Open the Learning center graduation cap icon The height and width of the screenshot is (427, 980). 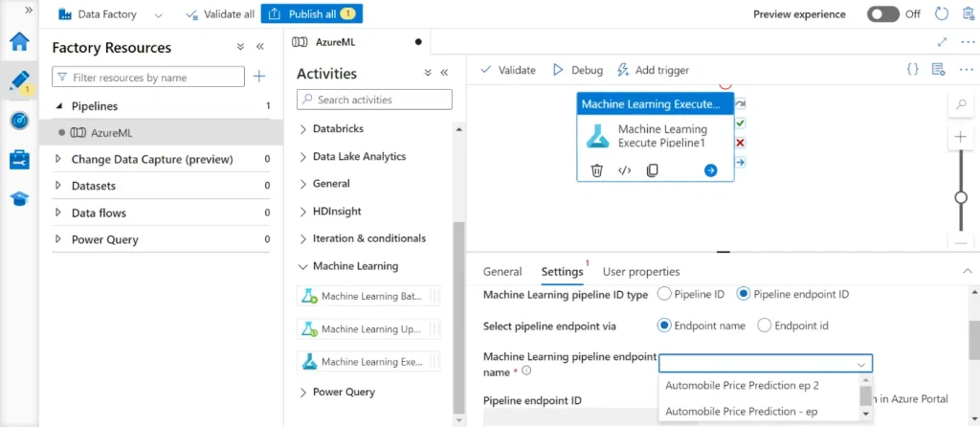pyautogui.click(x=19, y=198)
